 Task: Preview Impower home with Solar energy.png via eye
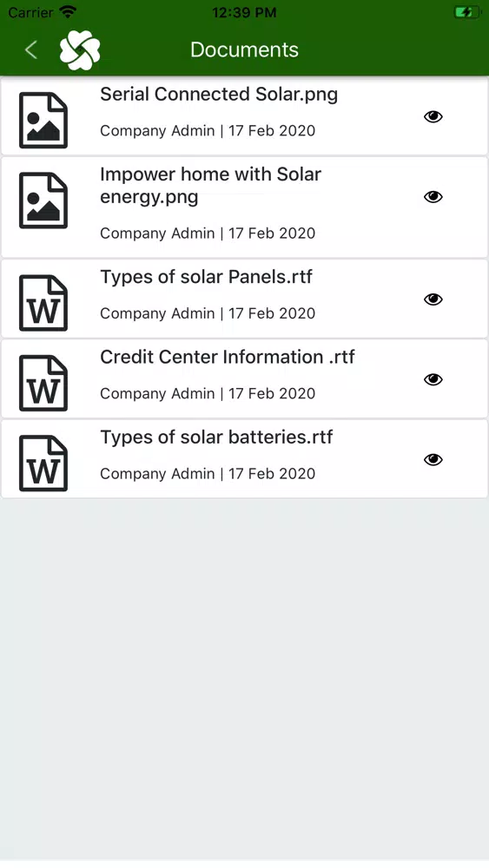433,196
